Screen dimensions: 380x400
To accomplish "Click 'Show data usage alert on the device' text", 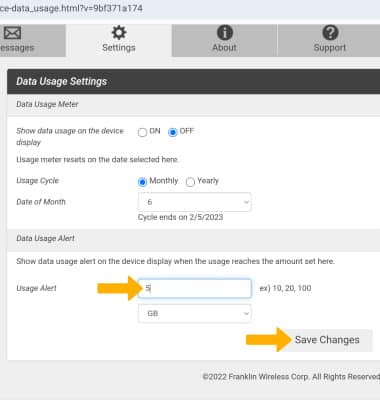I will tap(175, 261).
